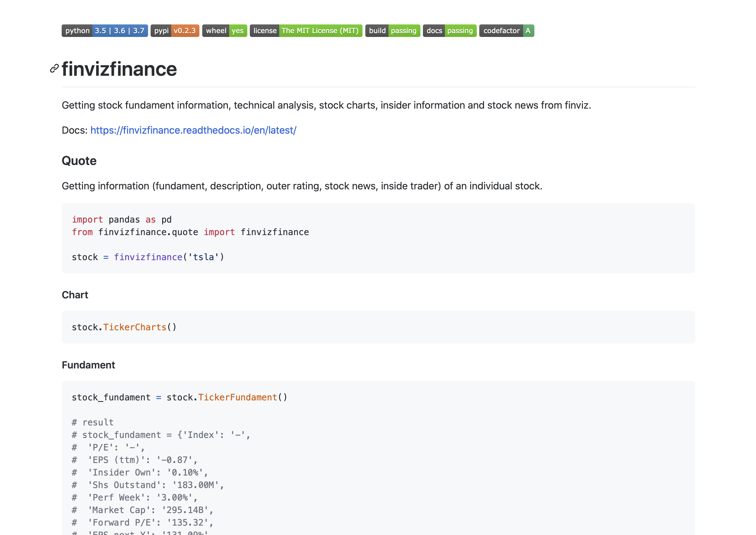
Task: Click the MIT License badge
Action: tap(306, 31)
